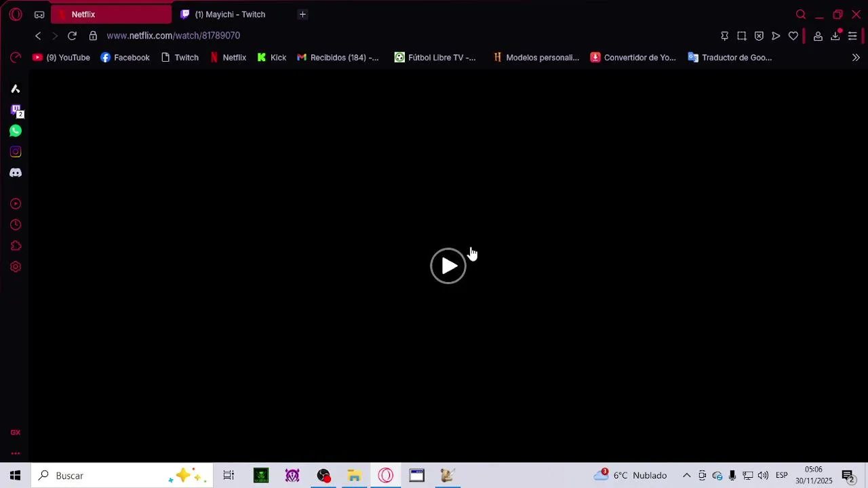This screenshot has height=488, width=868.
Task: Open the downloads panel
Action: tap(835, 36)
